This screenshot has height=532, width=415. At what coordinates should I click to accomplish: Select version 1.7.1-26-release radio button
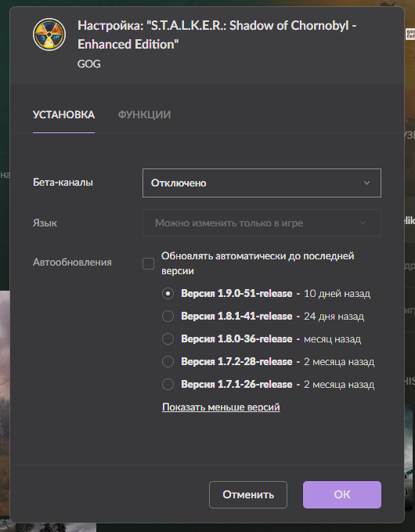point(168,384)
